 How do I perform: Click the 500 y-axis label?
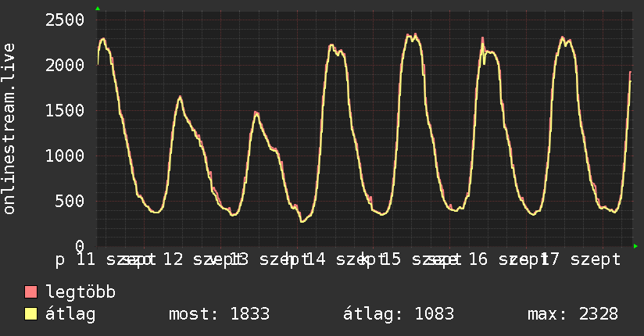[x=70, y=201]
